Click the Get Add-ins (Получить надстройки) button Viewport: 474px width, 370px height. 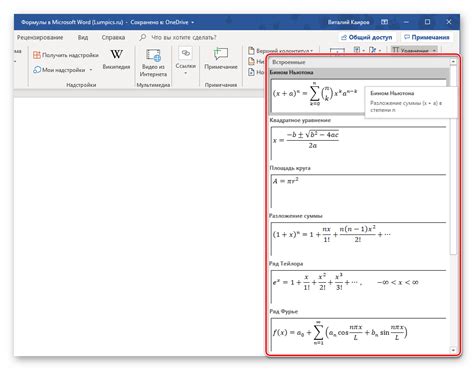[66, 55]
